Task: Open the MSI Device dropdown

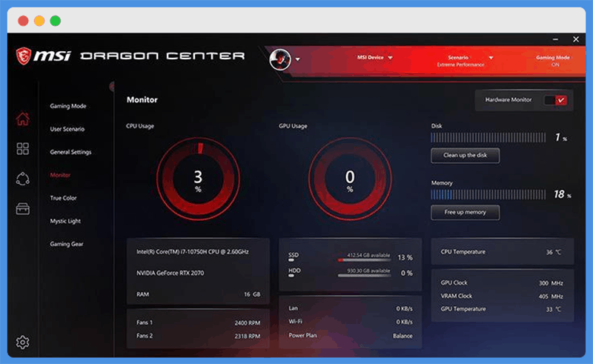Action: point(375,58)
